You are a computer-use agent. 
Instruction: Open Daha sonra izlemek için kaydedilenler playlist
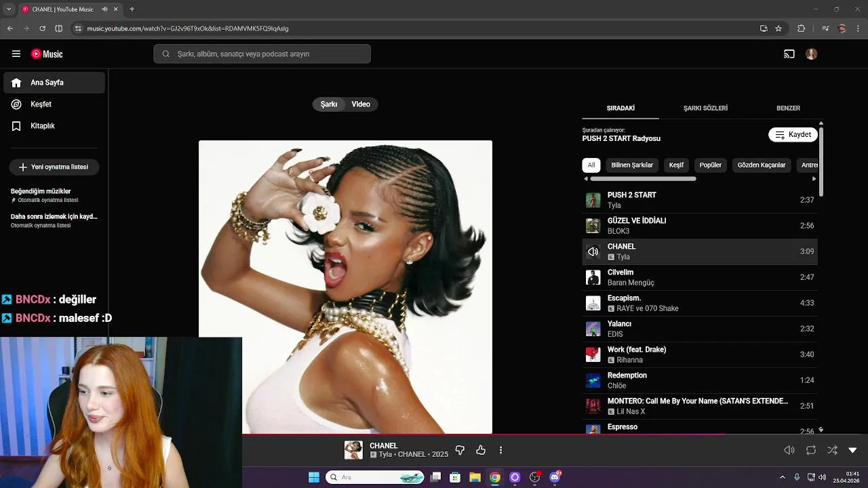coord(54,220)
